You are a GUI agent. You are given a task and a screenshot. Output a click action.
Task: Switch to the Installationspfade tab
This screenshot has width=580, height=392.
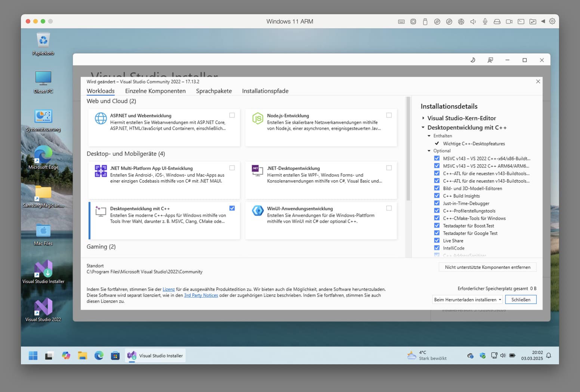click(x=265, y=91)
